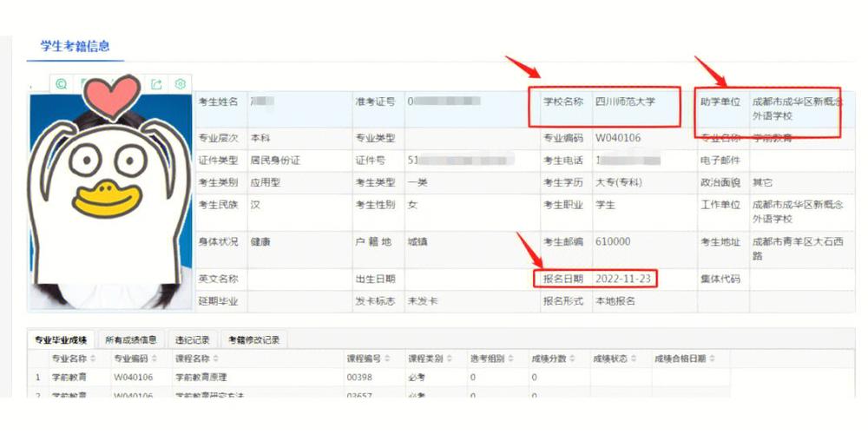Sort by the 成绩状态 column header
The image size is (868, 434).
(x=615, y=358)
